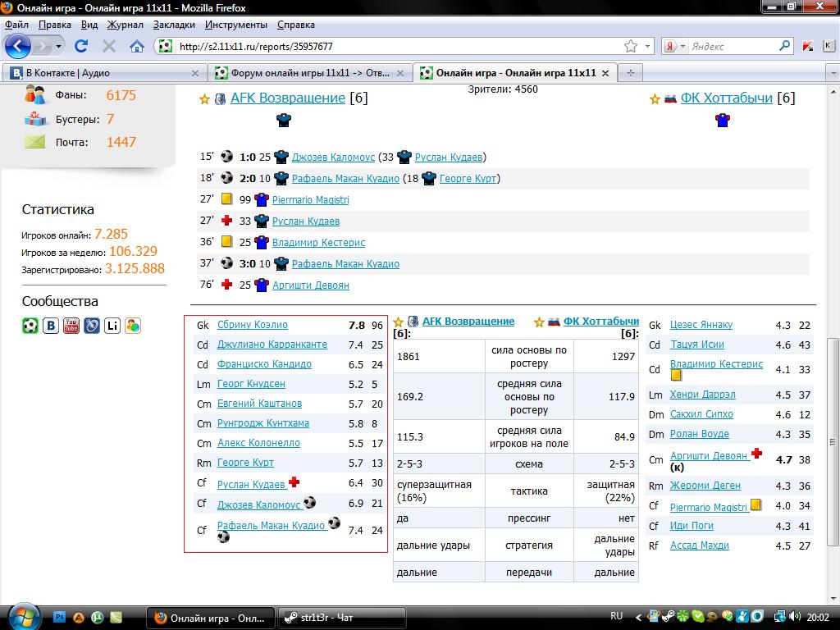Click the Яндекс search input field
Viewport: 840px width, 630px height.
pos(733,46)
